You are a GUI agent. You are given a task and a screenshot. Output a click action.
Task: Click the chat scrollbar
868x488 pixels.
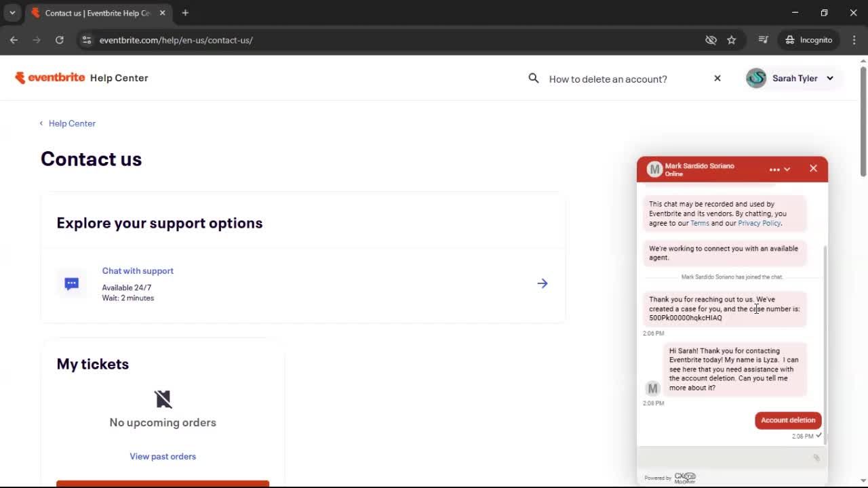pyautogui.click(x=825, y=345)
